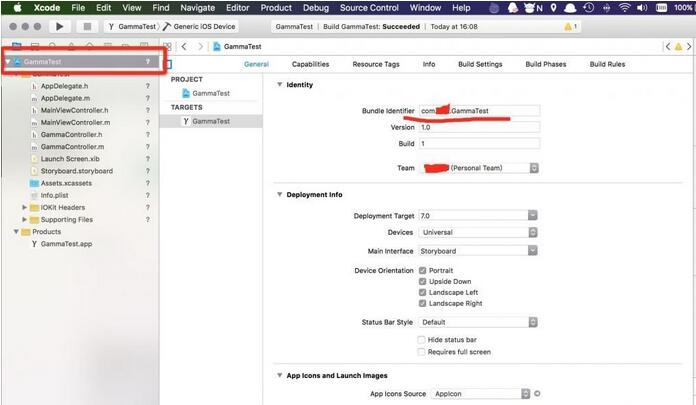
Task: Open the Source Control menu
Action: click(369, 8)
